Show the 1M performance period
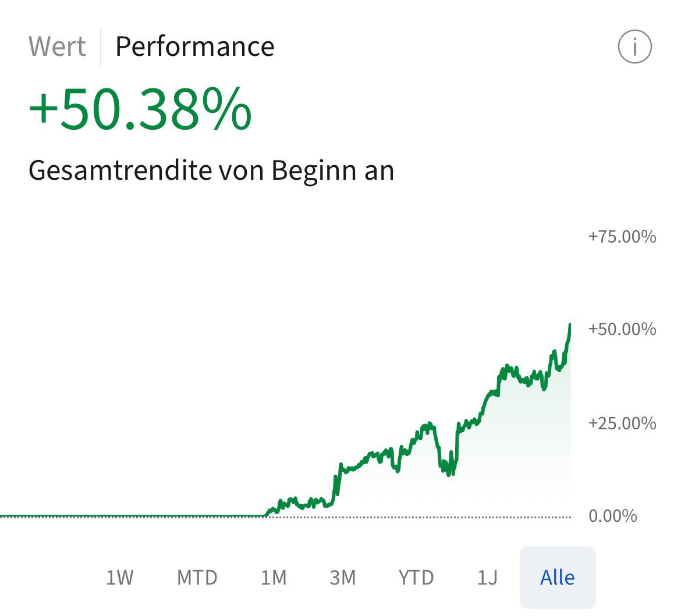Screen dimensions: 681x616 (274, 578)
